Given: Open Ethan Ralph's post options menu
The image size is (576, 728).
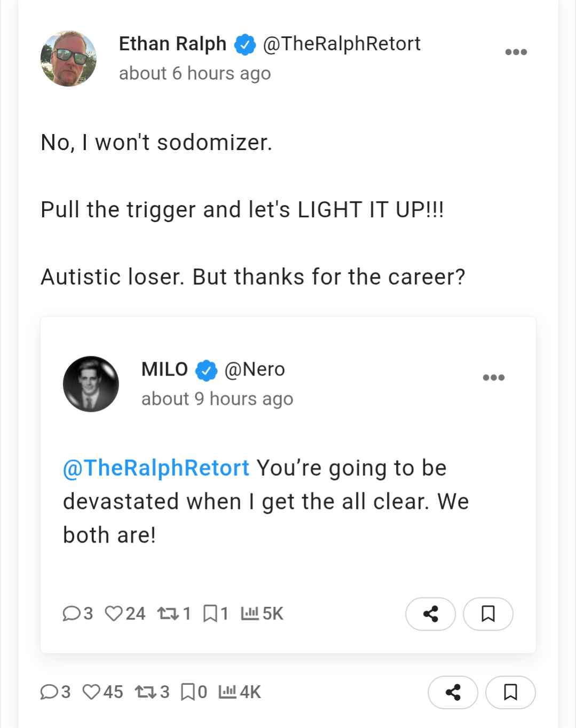Looking at the screenshot, I should (x=516, y=52).
